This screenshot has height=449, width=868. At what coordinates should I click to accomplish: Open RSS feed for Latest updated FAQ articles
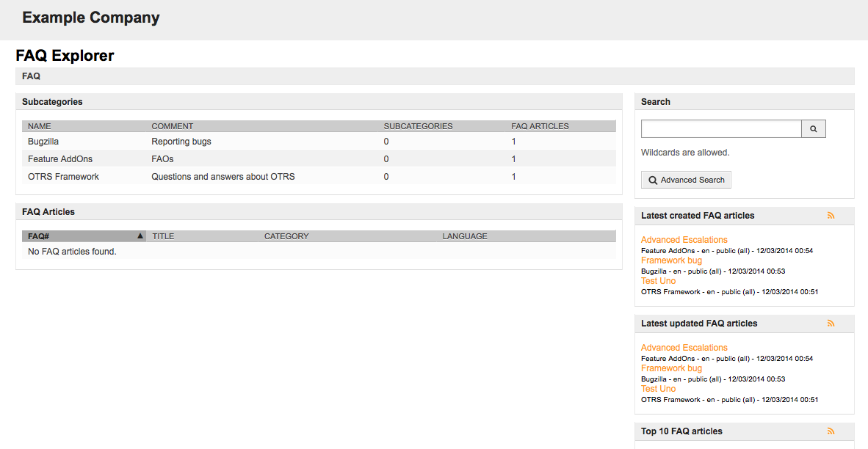coord(831,323)
